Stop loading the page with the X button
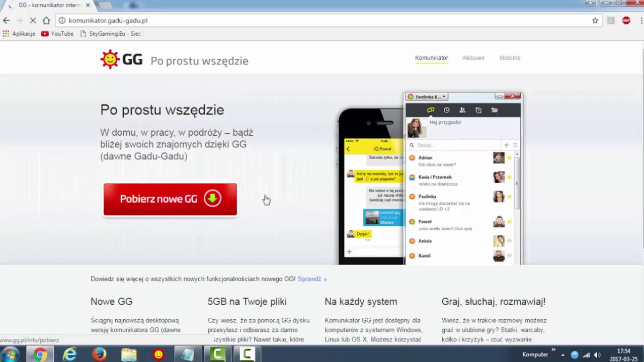644x362 pixels. 33,21
